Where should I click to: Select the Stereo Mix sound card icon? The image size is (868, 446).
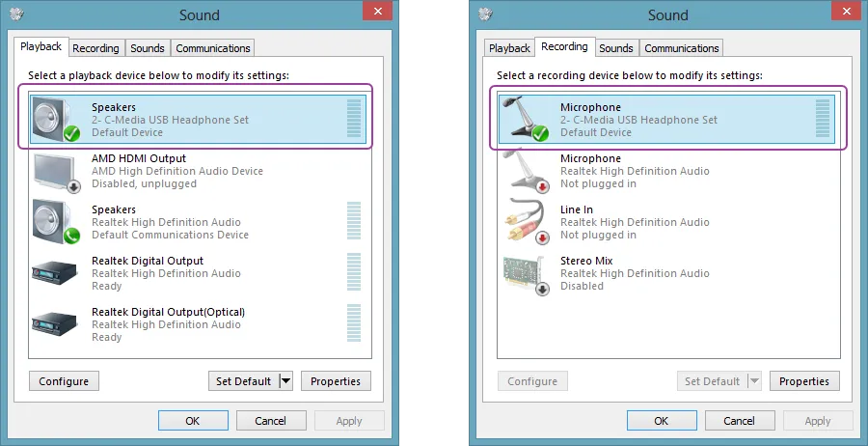(x=527, y=274)
